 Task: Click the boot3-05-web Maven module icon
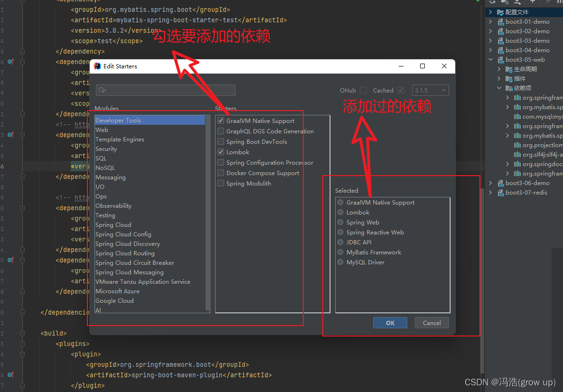(x=500, y=60)
